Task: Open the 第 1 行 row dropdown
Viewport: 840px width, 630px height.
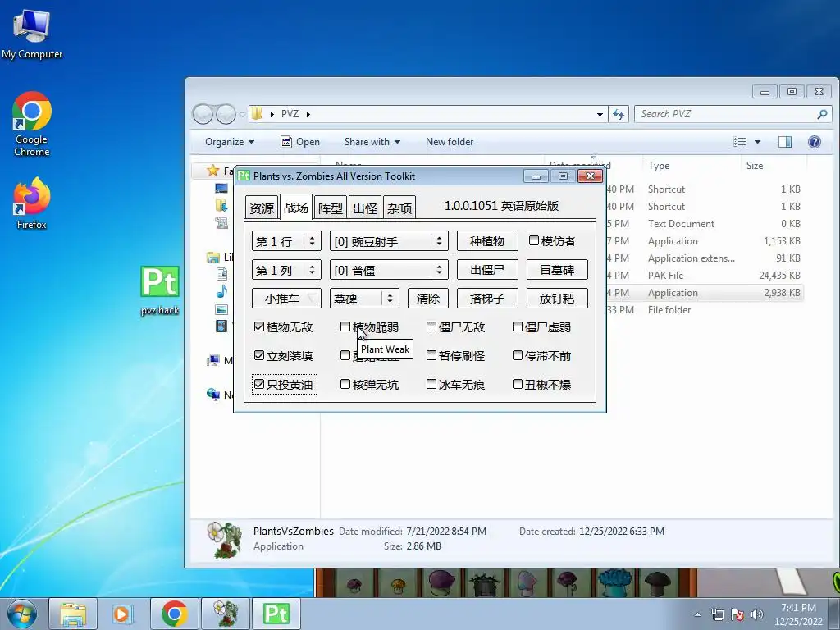Action: click(286, 241)
